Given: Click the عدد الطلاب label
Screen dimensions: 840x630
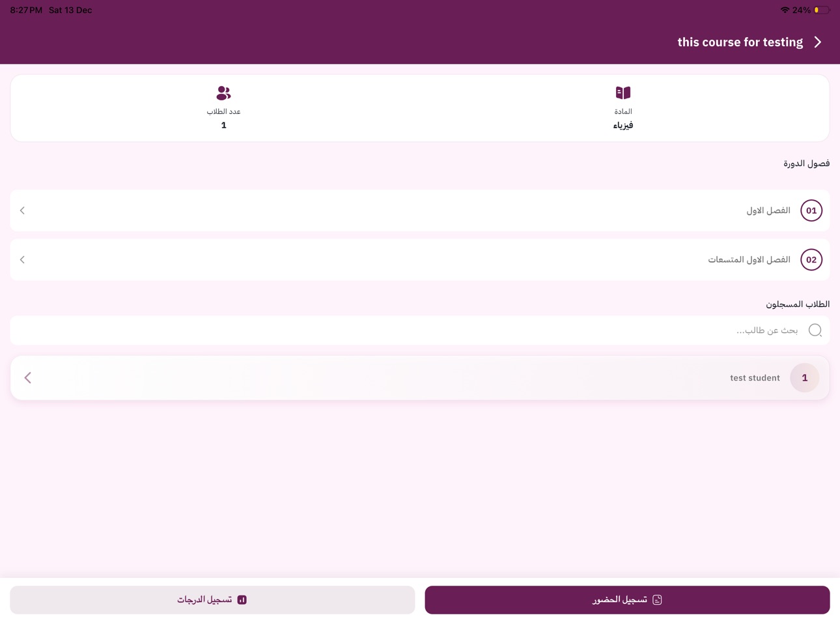Looking at the screenshot, I should (223, 111).
